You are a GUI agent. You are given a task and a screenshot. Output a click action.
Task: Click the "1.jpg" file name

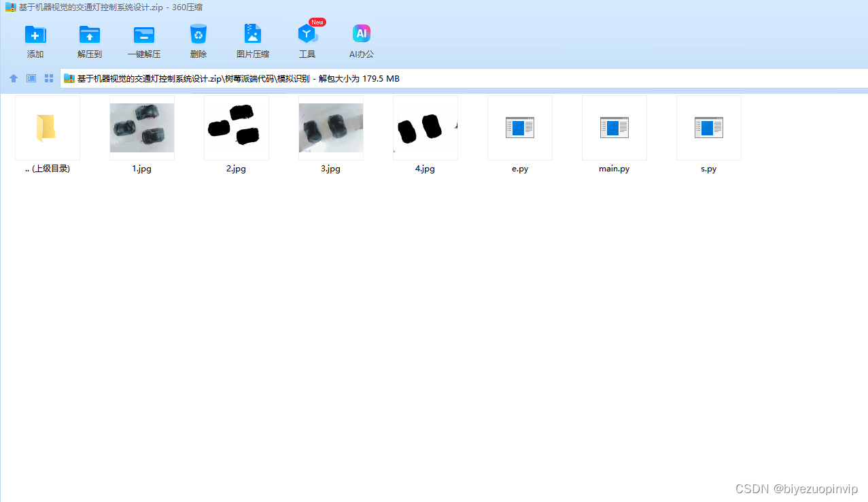pyautogui.click(x=142, y=169)
